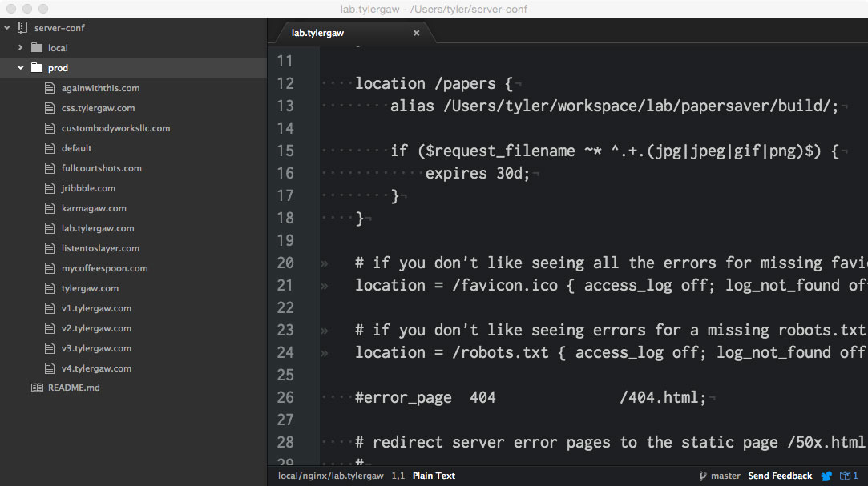The height and width of the screenshot is (486, 868).
Task: Click the file icon next to jribbble.com
Action: point(50,187)
